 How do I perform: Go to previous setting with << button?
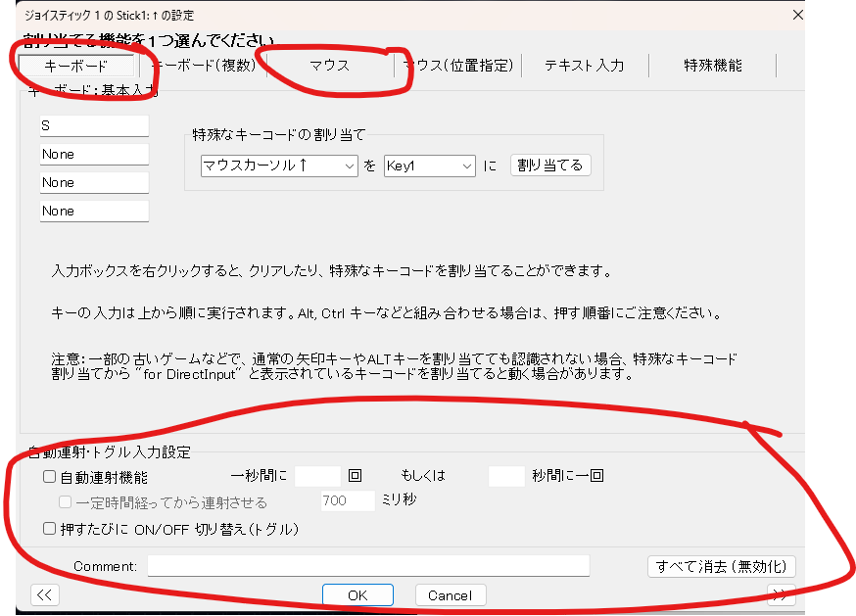(x=45, y=594)
